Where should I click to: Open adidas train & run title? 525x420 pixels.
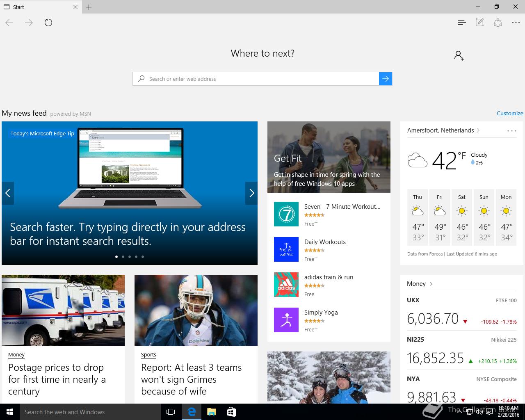click(x=329, y=277)
